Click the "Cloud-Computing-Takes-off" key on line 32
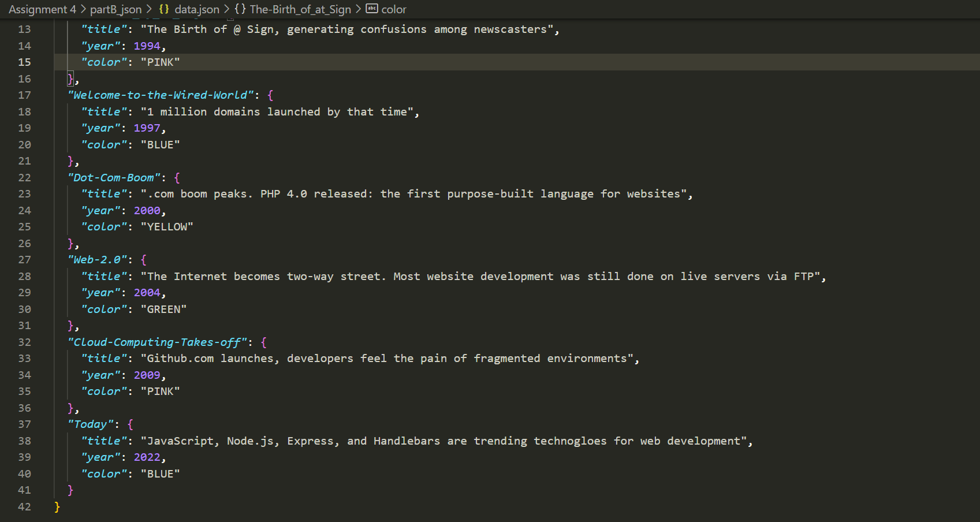 pyautogui.click(x=156, y=342)
